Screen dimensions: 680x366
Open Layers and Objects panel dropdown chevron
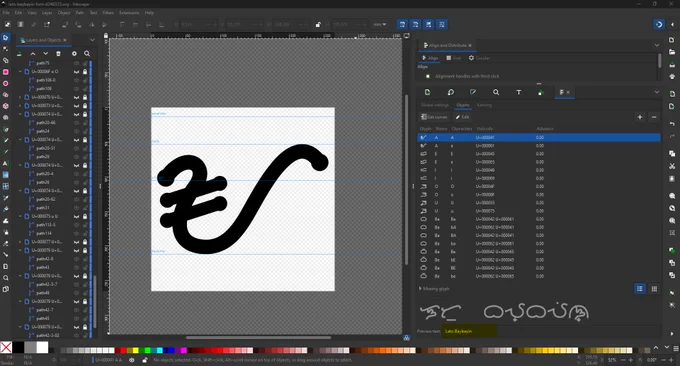92,40
